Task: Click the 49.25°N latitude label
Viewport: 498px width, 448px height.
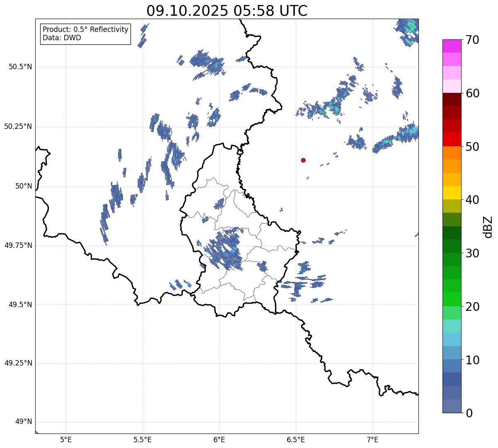Action: (18, 363)
